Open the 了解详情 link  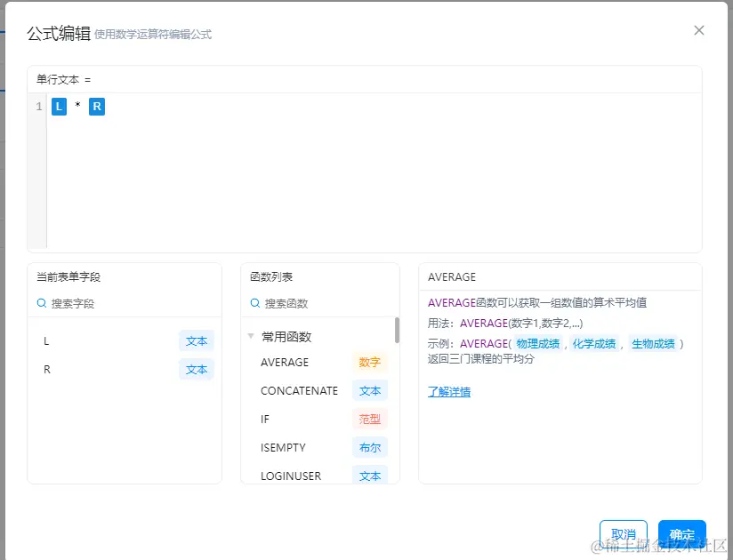[x=448, y=392]
